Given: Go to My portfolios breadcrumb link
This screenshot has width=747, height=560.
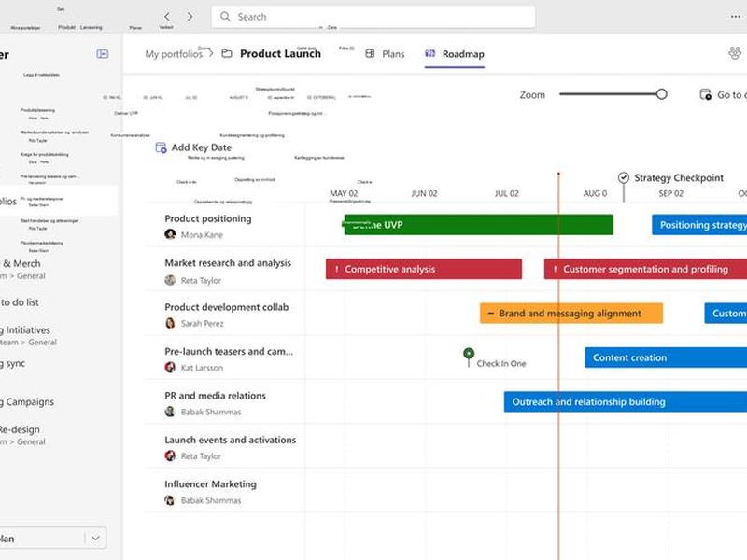Looking at the screenshot, I should click(x=174, y=54).
